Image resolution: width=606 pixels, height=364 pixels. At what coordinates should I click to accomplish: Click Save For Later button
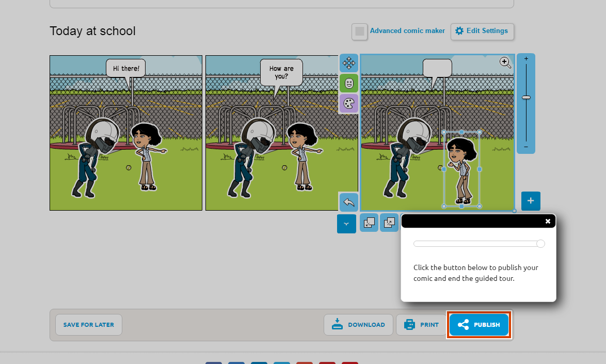(89, 325)
